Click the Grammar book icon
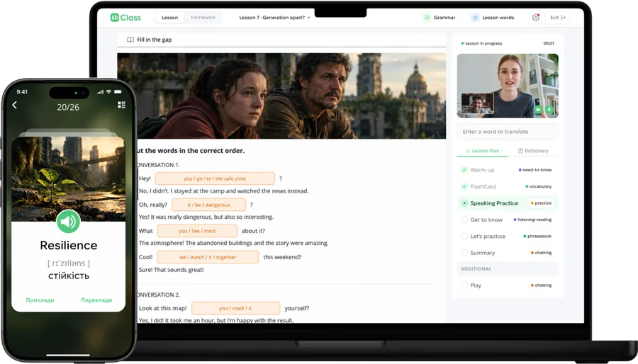This screenshot has width=638, height=364. [427, 18]
